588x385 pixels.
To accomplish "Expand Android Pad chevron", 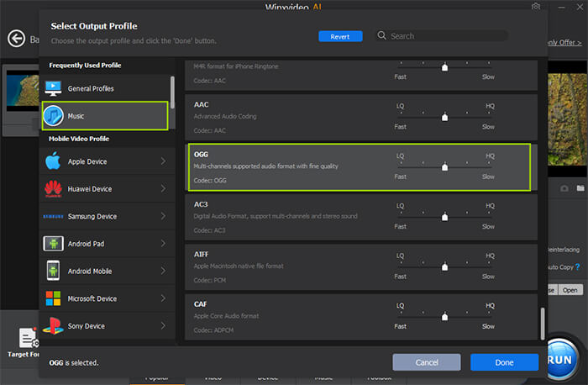I will tap(163, 244).
